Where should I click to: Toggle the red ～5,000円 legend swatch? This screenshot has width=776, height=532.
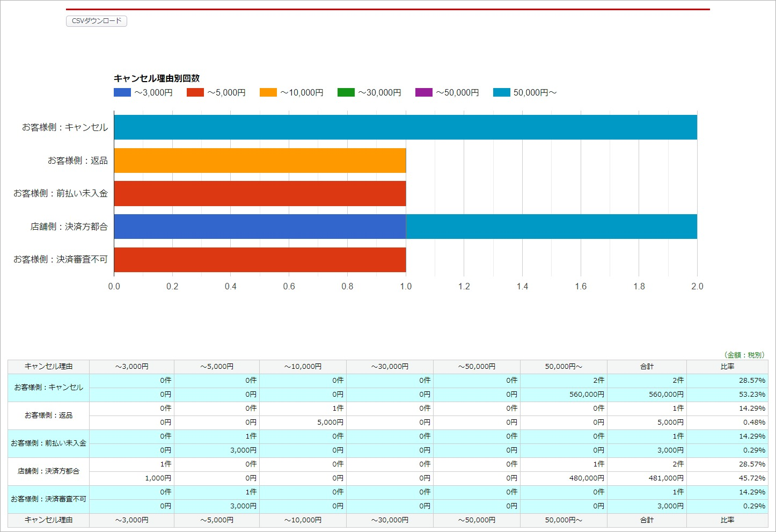point(195,92)
